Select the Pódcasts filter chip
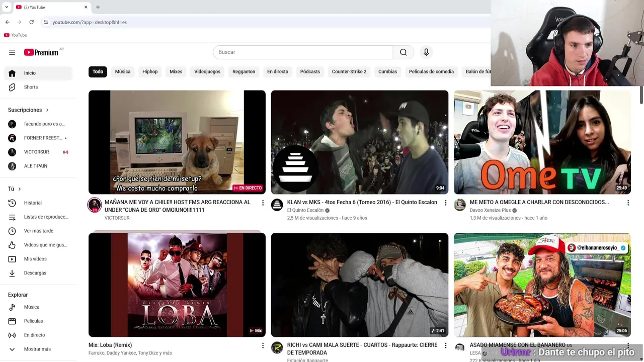 click(310, 71)
